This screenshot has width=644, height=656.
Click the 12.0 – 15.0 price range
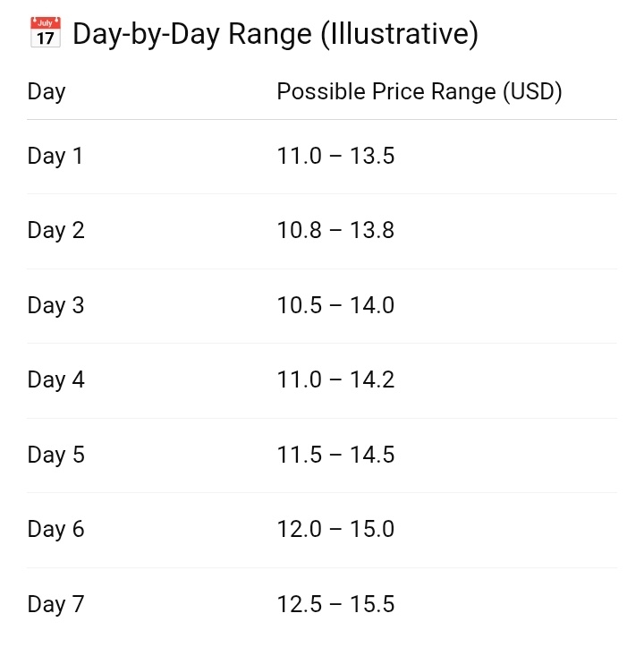pos(335,529)
